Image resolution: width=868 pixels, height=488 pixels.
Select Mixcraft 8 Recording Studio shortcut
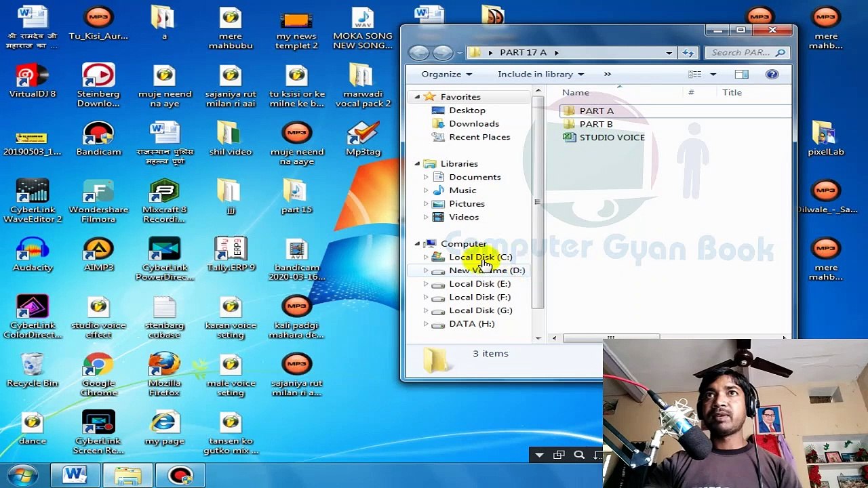click(x=164, y=201)
